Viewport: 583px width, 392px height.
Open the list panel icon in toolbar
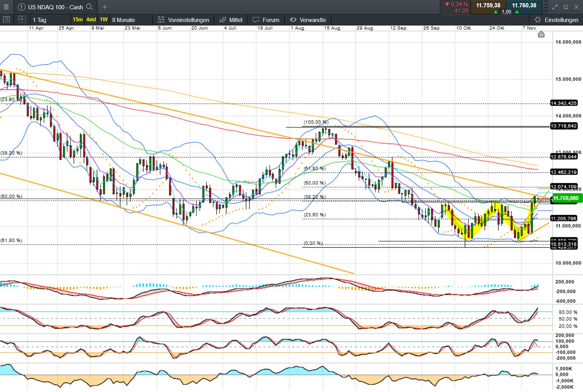tap(7, 20)
